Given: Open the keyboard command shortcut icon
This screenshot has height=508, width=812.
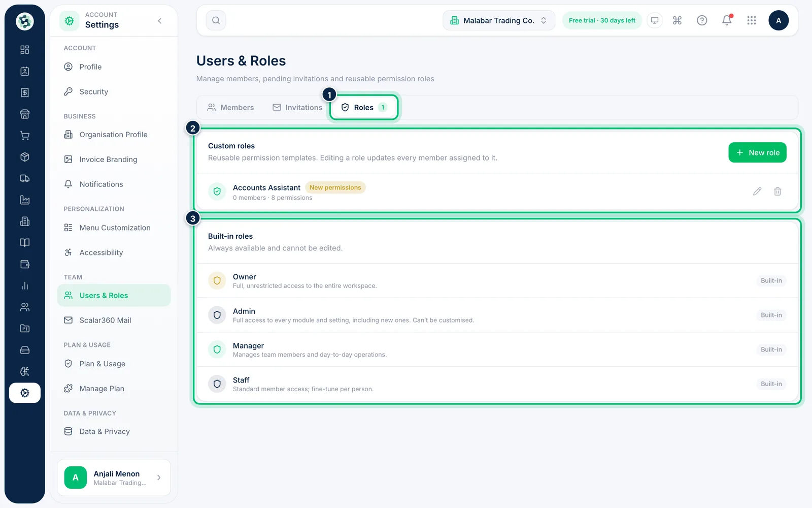Looking at the screenshot, I should pyautogui.click(x=677, y=20).
